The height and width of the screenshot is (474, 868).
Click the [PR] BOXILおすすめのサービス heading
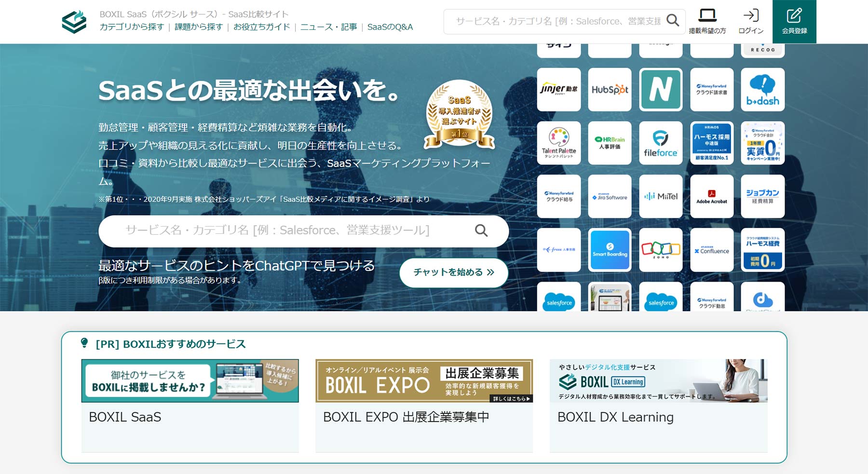coord(171,344)
